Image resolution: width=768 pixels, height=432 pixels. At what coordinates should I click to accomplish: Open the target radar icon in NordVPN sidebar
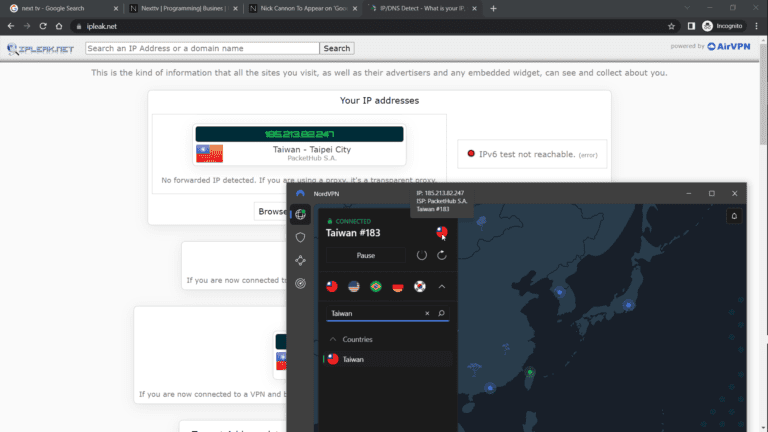pos(300,283)
